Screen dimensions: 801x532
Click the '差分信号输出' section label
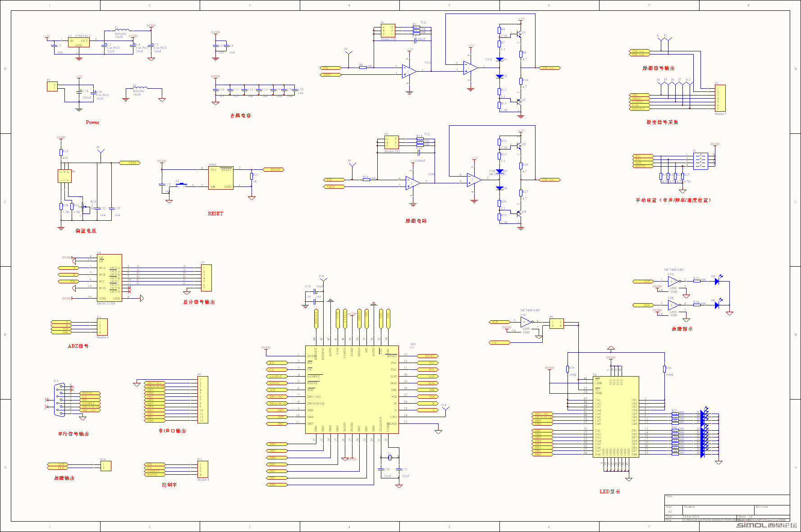pos(199,302)
